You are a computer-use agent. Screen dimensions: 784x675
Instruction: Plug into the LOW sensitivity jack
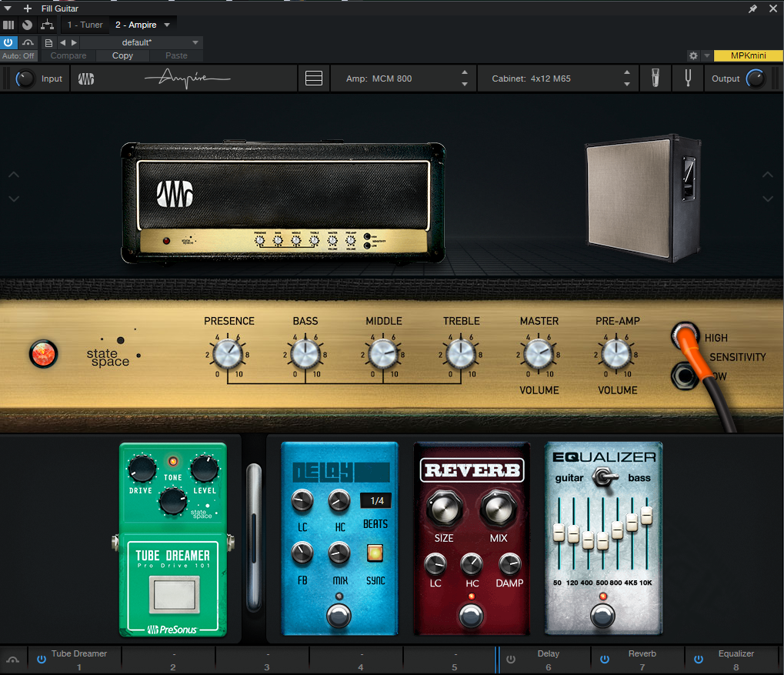pos(685,376)
